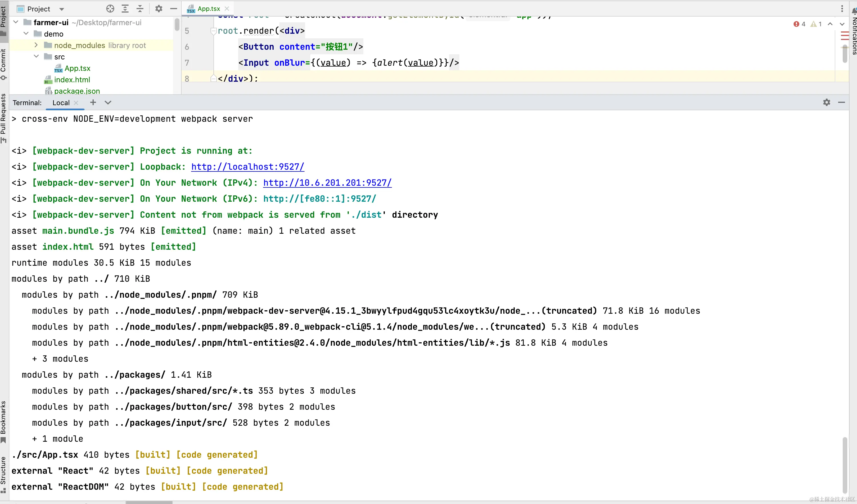Image resolution: width=857 pixels, height=504 pixels.
Task: Open terminal shell options dropdown arrow
Action: pos(108,102)
